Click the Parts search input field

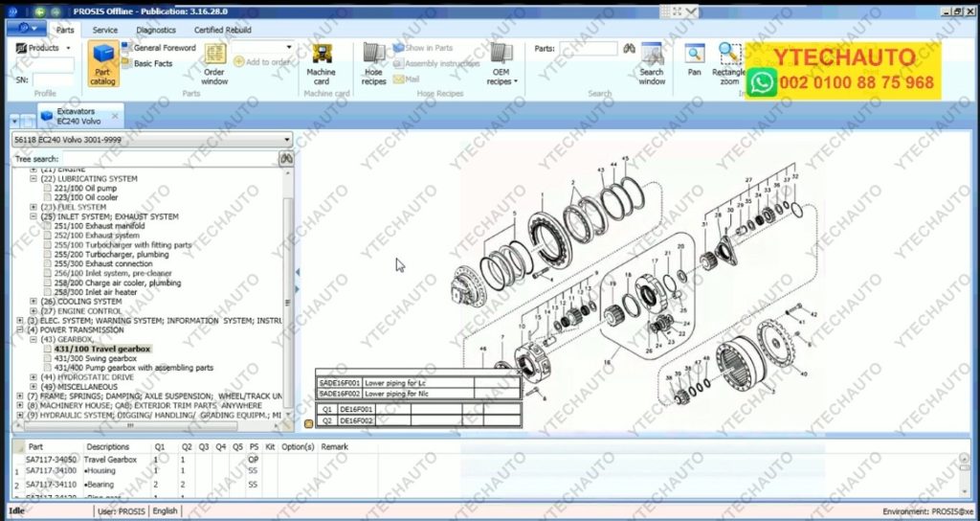[x=589, y=49]
